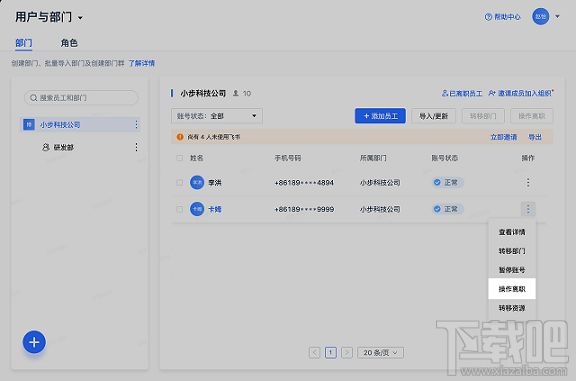
Task: Open the more actions menu for 卡姆
Action: (528, 209)
